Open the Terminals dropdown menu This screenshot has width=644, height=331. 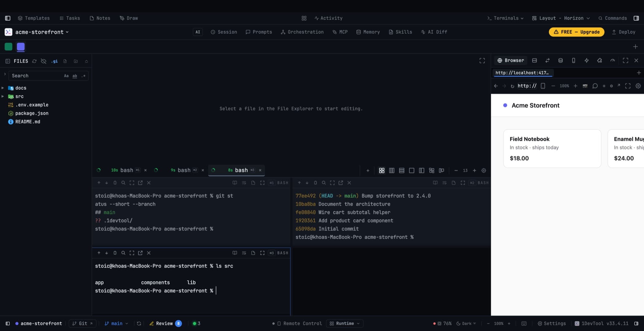(505, 18)
